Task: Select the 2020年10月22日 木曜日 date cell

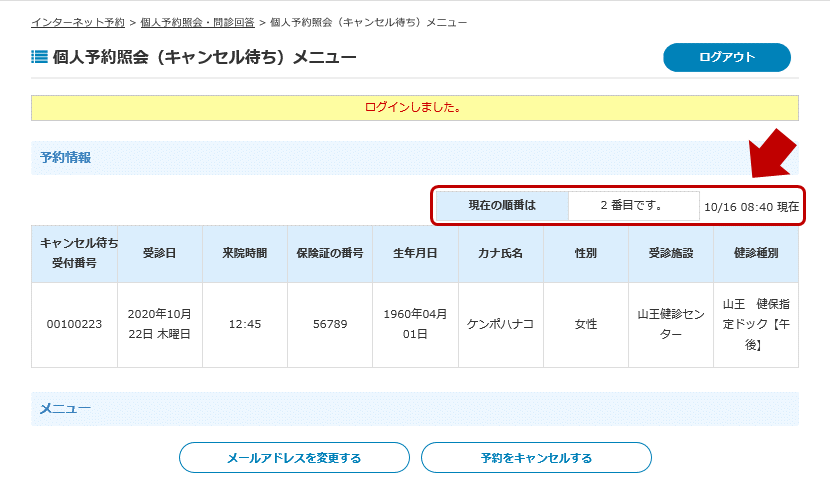Action: [x=159, y=324]
